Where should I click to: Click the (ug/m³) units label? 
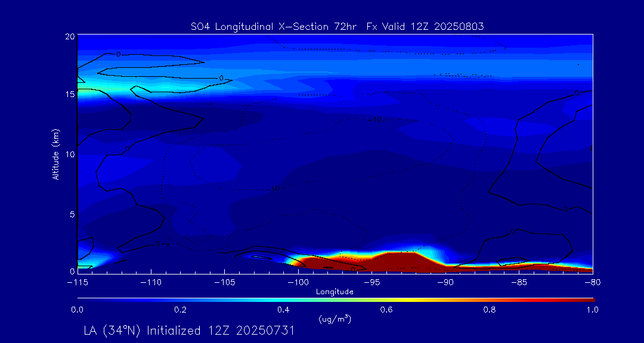(335, 319)
